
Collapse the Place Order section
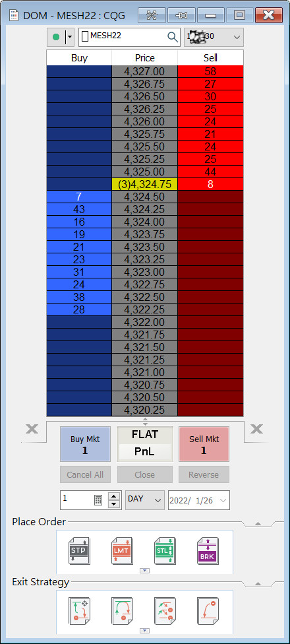(x=258, y=523)
